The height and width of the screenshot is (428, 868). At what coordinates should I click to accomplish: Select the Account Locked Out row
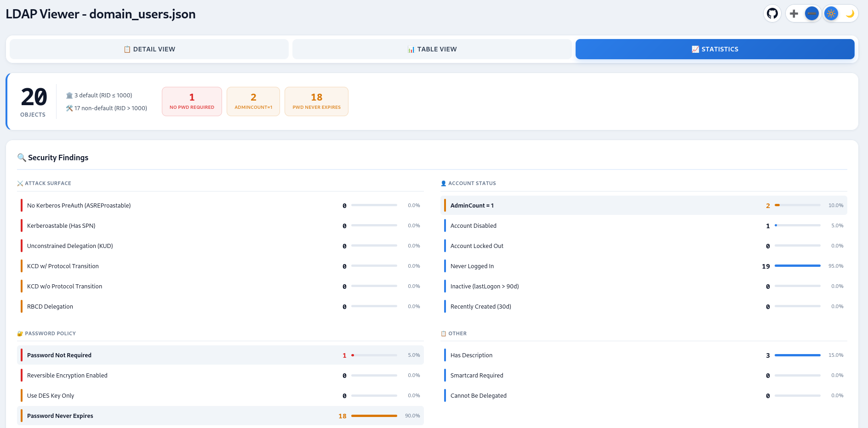point(644,246)
